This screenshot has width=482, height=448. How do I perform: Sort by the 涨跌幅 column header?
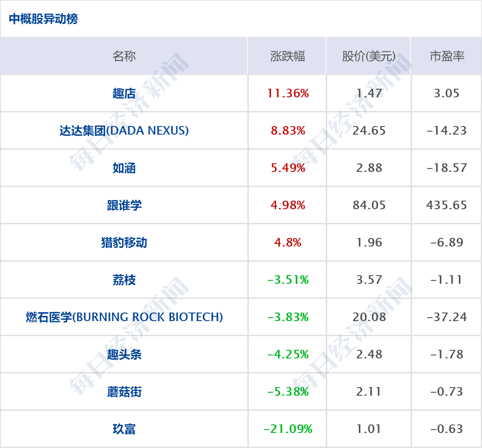tap(287, 56)
